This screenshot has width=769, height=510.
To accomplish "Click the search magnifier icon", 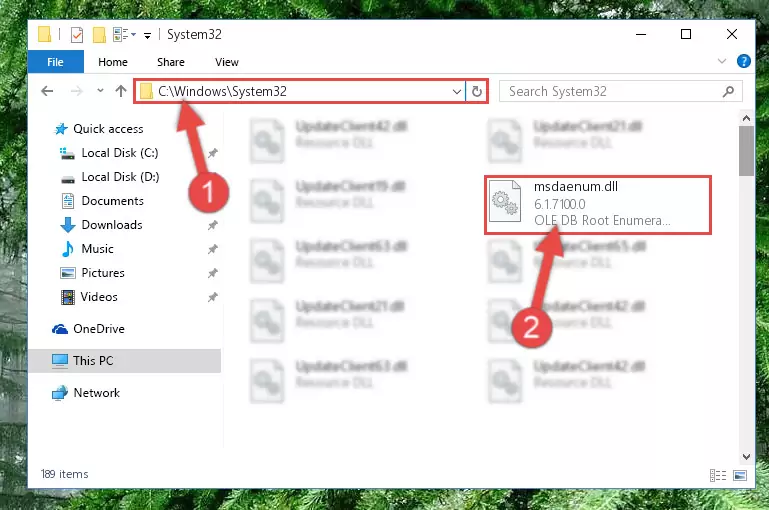I will [x=729, y=92].
